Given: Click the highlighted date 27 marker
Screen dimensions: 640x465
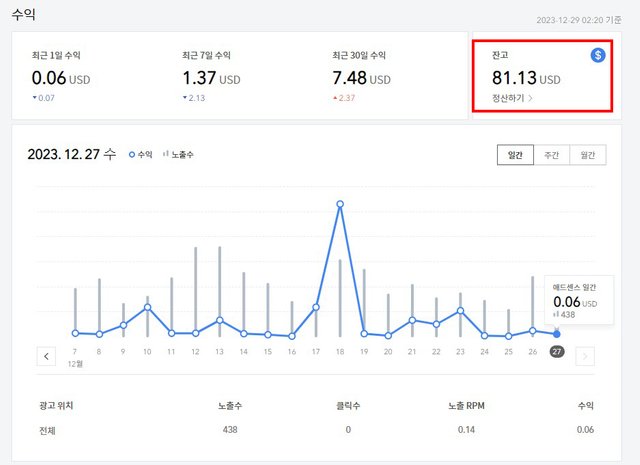Looking at the screenshot, I should 557,352.
